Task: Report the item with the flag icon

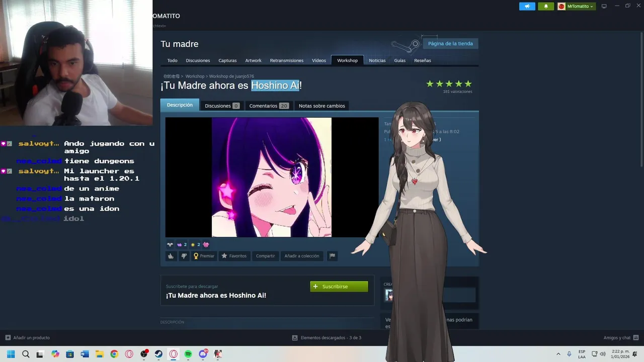Action: [332, 256]
